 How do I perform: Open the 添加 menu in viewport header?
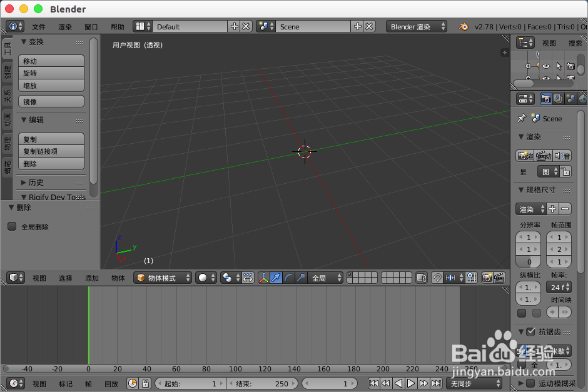[93, 278]
